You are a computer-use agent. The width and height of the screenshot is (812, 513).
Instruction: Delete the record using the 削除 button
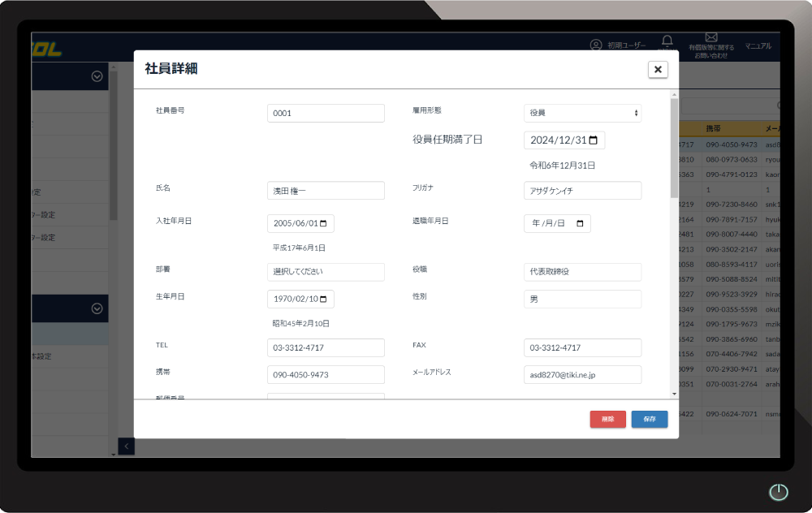[x=607, y=420]
